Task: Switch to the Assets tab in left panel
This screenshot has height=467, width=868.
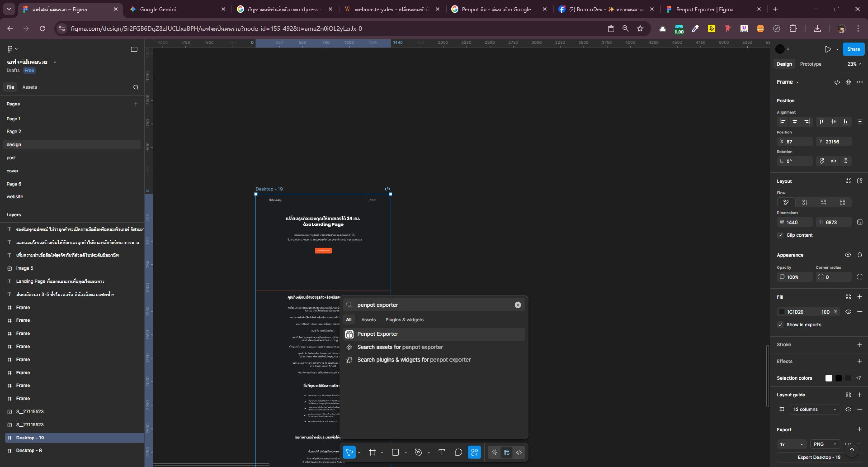Action: (29, 87)
